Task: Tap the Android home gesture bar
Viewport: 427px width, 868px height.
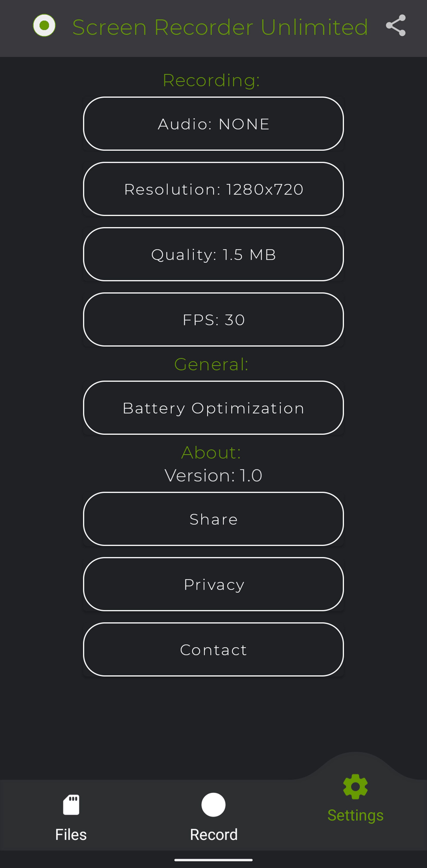Action: coord(213,860)
